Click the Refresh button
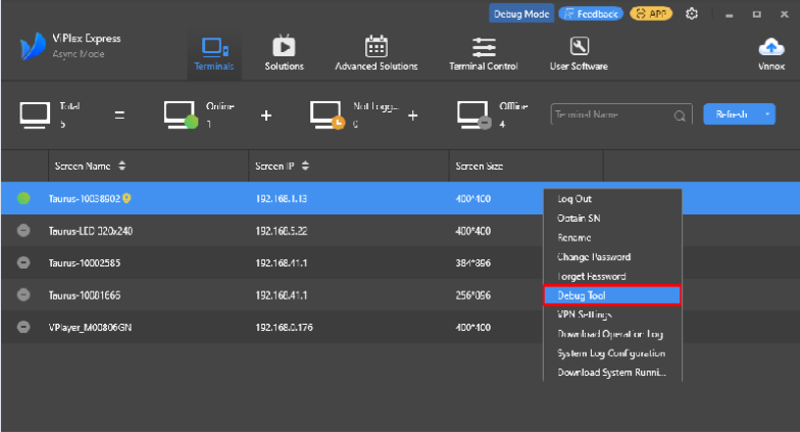Image resolution: width=800 pixels, height=432 pixels. click(730, 115)
